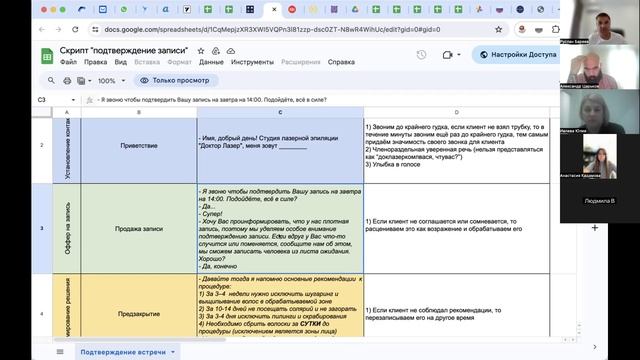Click the Людмила В participant tile
Viewport: 640px width, 360px height.
(x=599, y=201)
